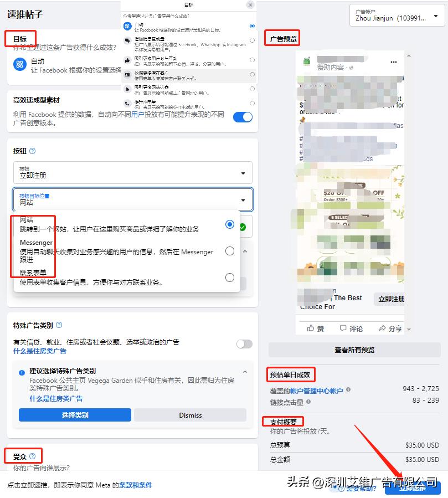Close the 目标 dialog with the X
The image size is (448, 498).
(x=250, y=5)
